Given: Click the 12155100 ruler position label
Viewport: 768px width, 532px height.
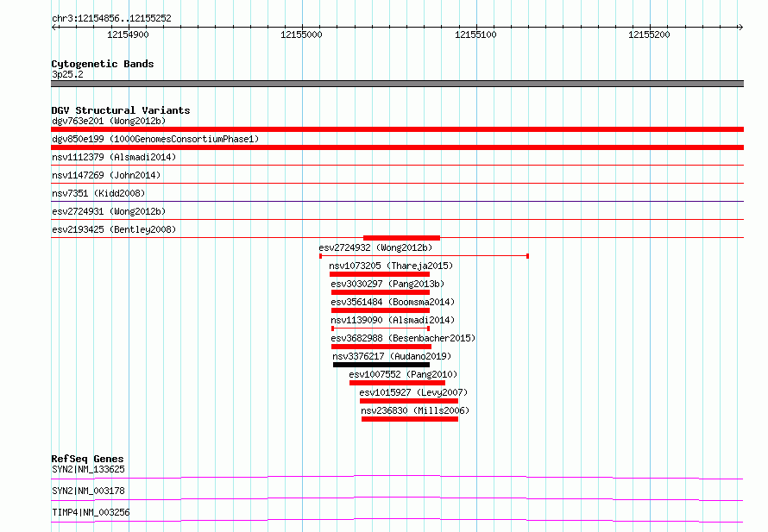Looking at the screenshot, I should pyautogui.click(x=475, y=34).
